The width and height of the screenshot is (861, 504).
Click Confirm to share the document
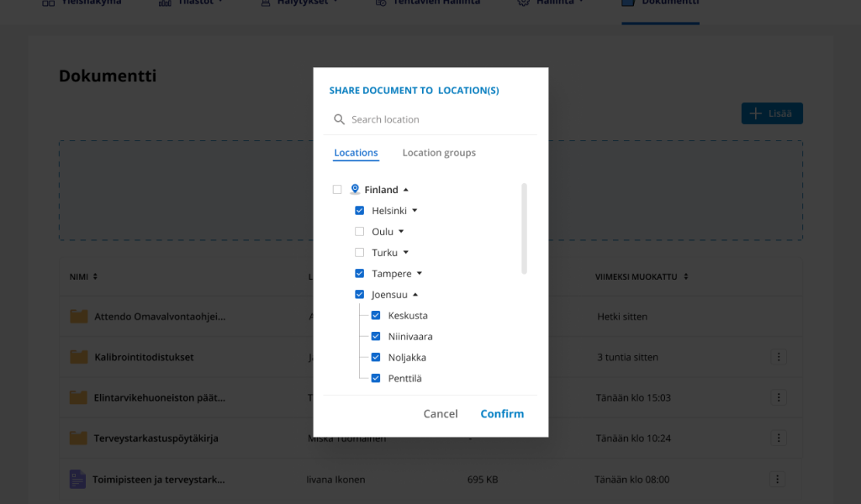pyautogui.click(x=502, y=414)
